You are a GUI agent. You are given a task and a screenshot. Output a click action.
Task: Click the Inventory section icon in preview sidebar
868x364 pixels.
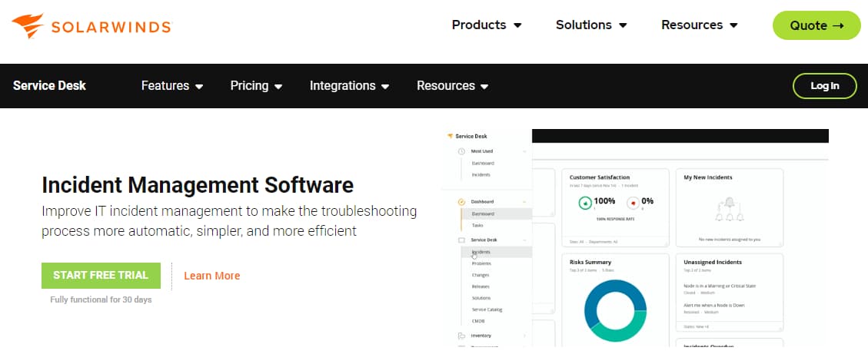(461, 336)
